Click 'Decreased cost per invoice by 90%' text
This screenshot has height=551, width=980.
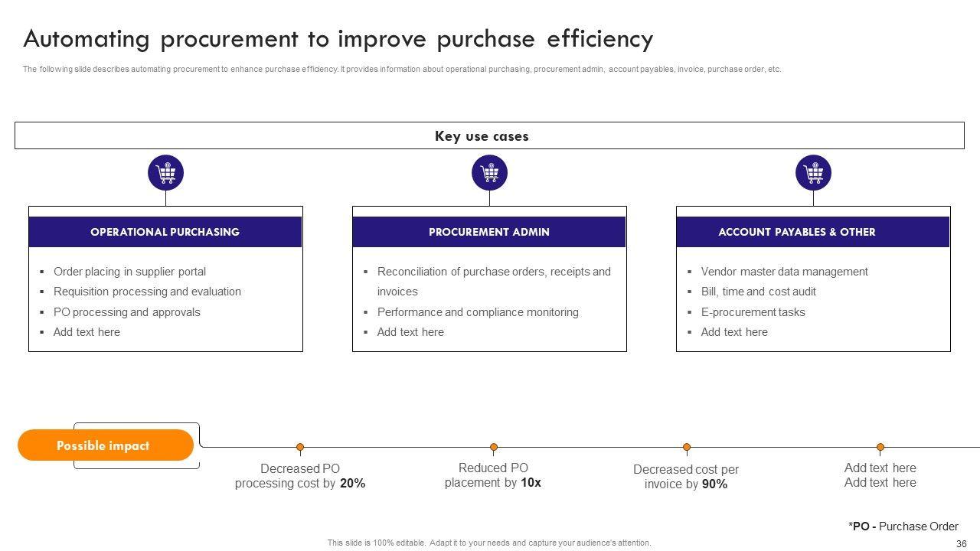tap(686, 477)
